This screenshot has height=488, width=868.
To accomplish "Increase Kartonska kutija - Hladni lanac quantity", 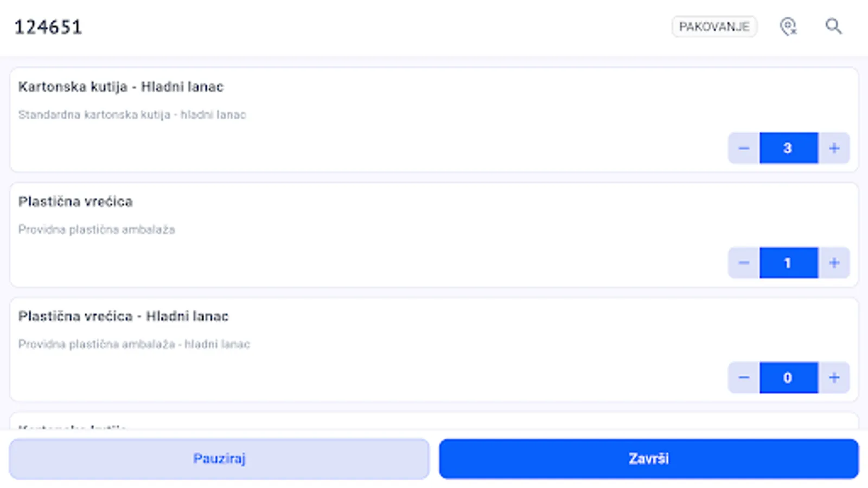I will (834, 148).
